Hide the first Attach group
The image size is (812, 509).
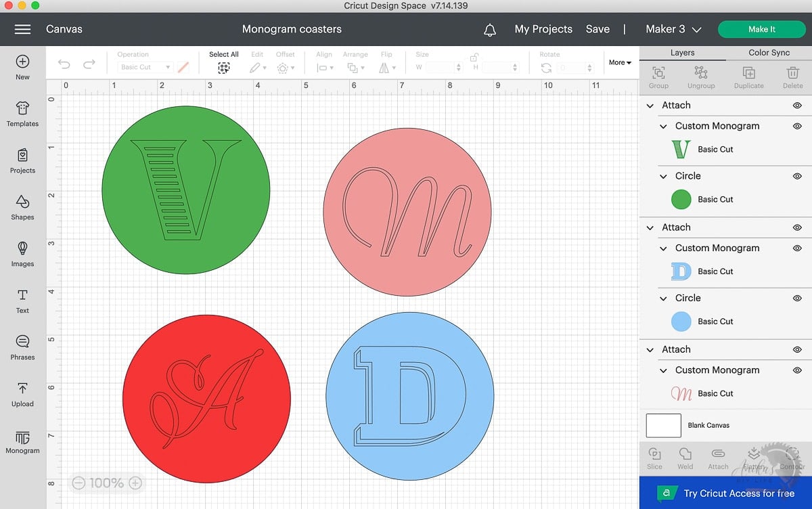point(797,106)
